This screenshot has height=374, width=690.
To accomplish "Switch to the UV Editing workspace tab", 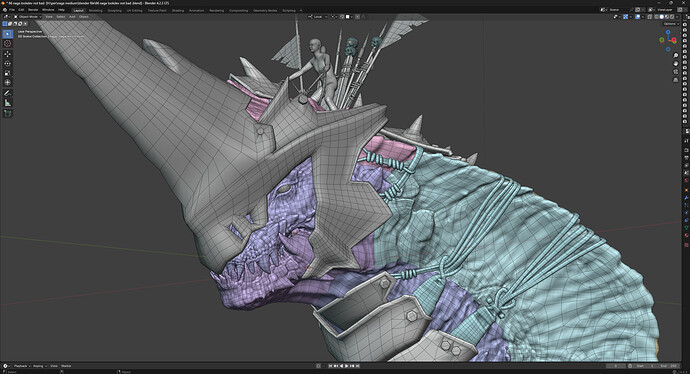I will pyautogui.click(x=135, y=10).
